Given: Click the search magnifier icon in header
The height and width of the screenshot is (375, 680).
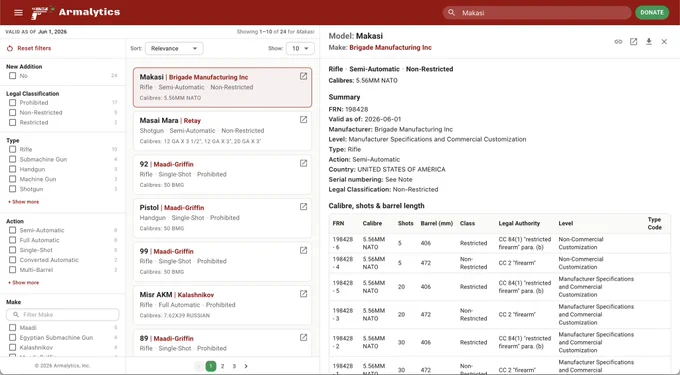Looking at the screenshot, I should point(451,13).
